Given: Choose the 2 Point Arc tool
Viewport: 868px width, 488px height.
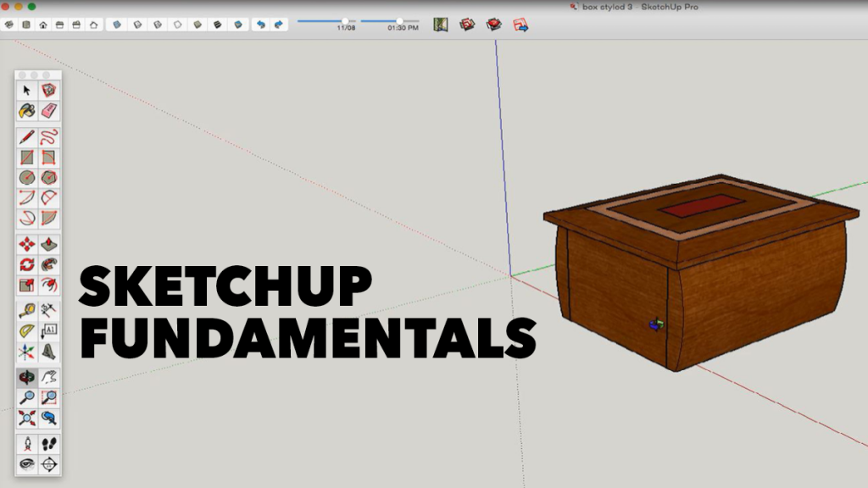Looking at the screenshot, I should [x=48, y=197].
